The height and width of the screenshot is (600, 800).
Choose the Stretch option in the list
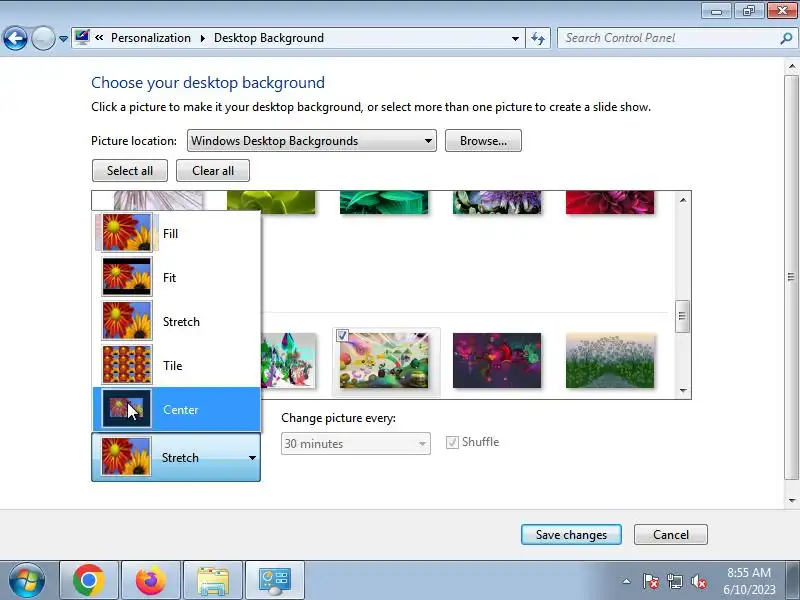176,321
